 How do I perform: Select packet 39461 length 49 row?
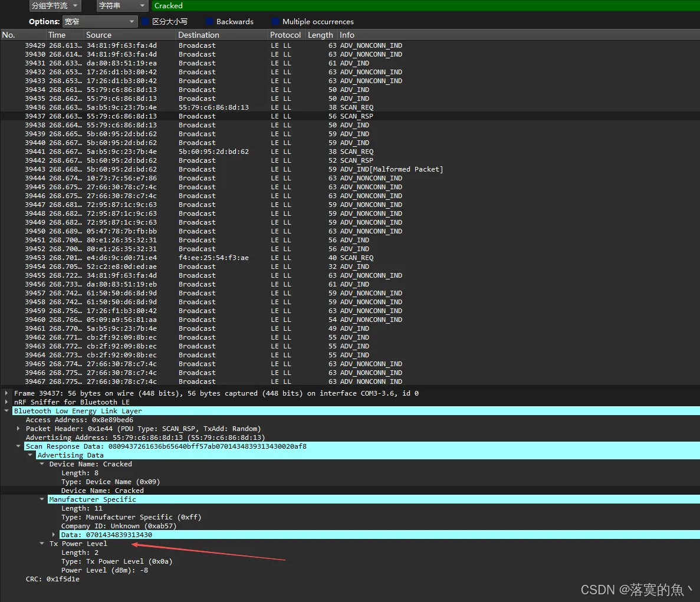(350, 328)
